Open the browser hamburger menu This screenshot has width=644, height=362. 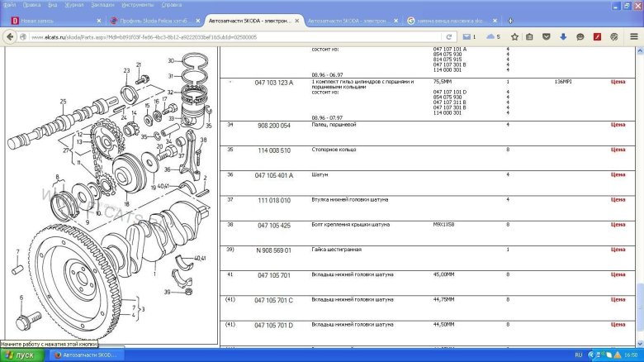(x=634, y=36)
